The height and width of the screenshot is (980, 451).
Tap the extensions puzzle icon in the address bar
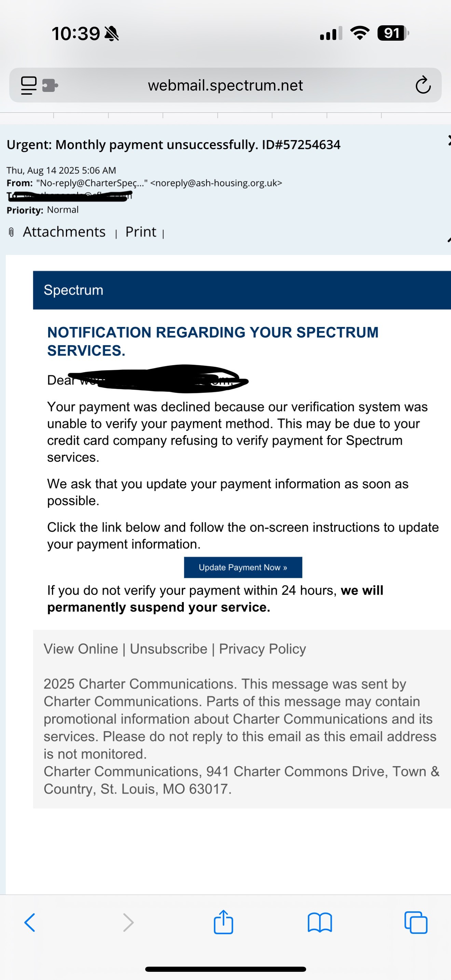(50, 85)
